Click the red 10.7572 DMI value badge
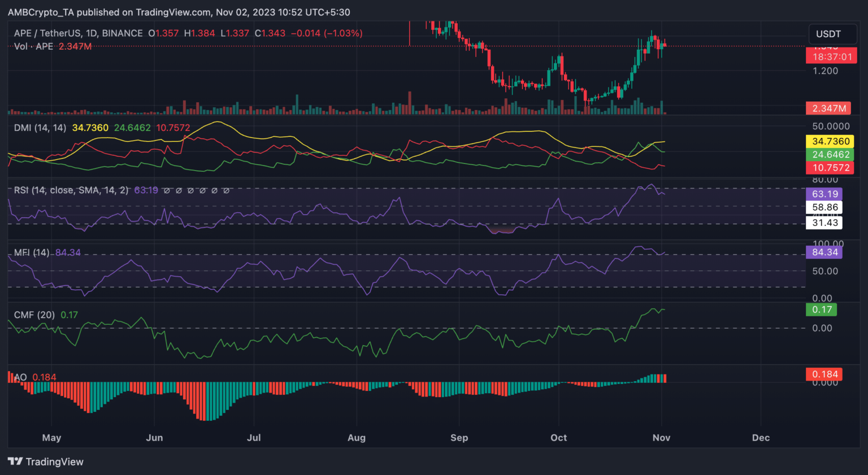This screenshot has width=868, height=475. pos(830,168)
